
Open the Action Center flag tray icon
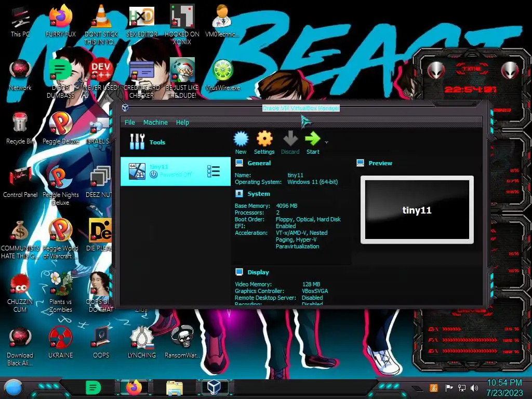click(x=448, y=388)
